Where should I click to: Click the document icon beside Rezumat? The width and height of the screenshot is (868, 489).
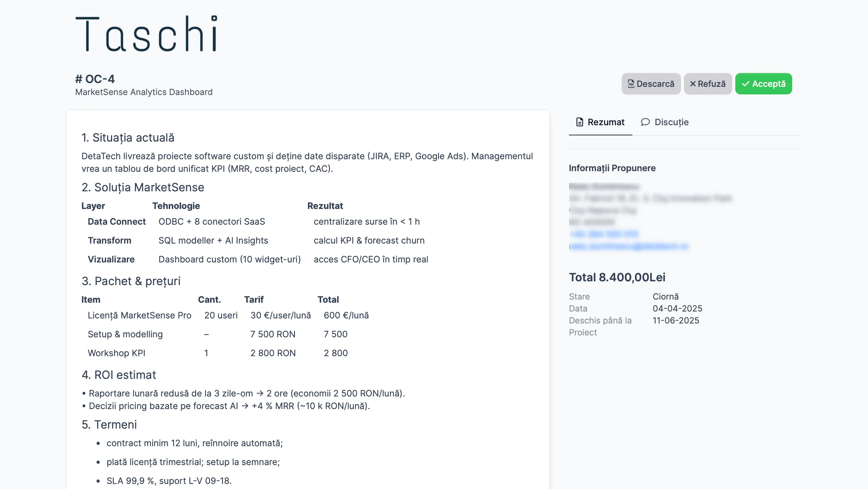tap(580, 122)
